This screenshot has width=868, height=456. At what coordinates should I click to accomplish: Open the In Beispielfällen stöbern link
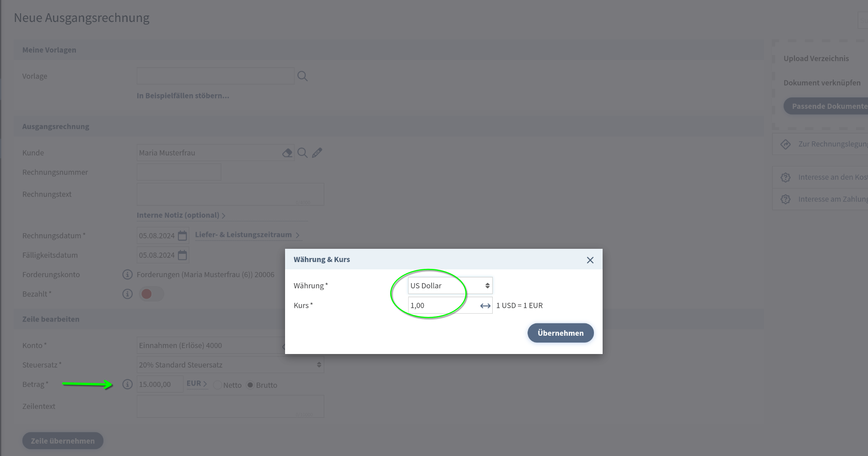point(183,96)
